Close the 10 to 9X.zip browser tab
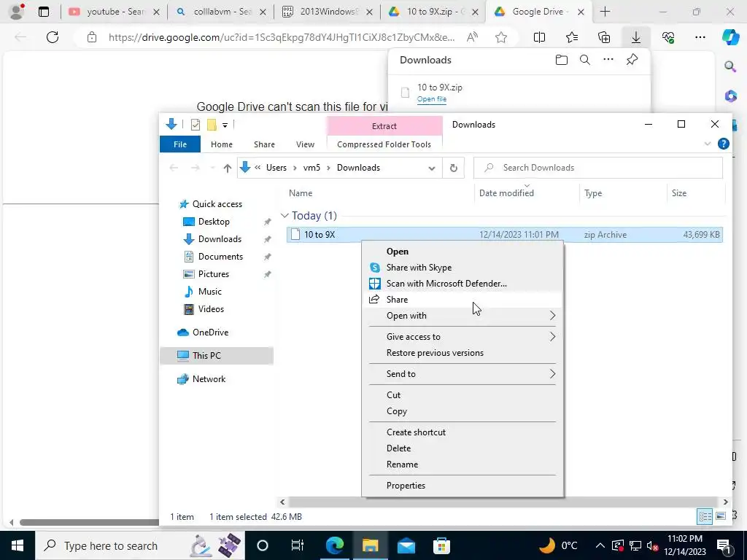The image size is (747, 560). 474,12
